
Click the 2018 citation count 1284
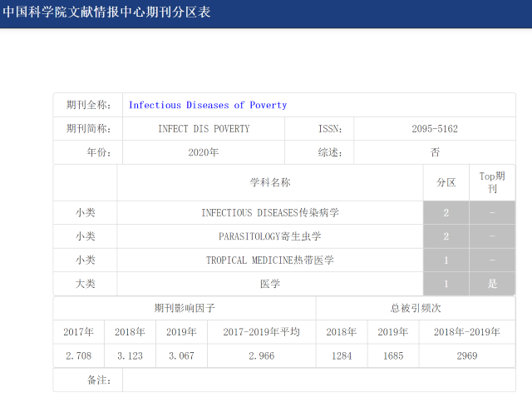tap(342, 355)
